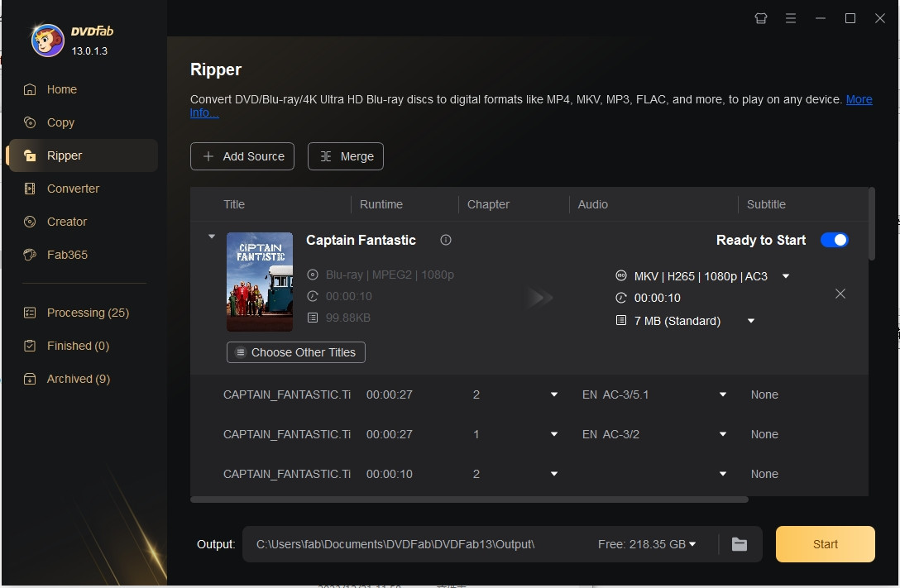
Task: Click the DVDFab monkey logo
Action: (x=47, y=40)
